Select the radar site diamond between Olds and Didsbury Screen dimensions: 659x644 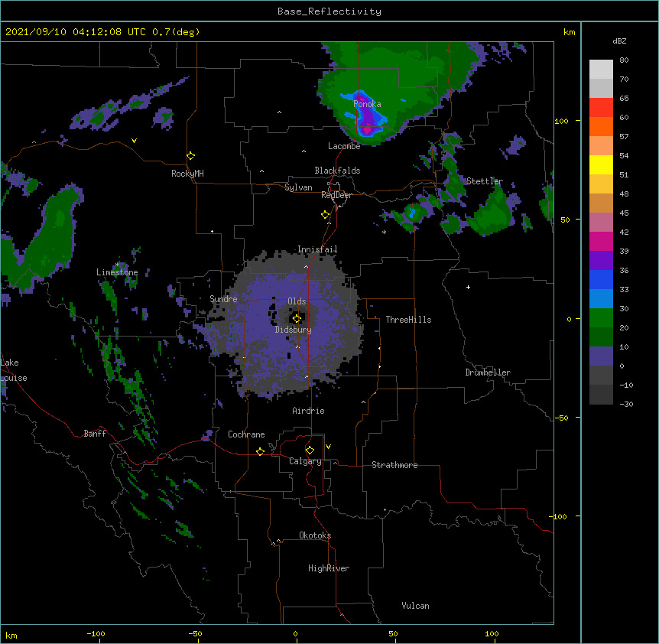[x=297, y=318]
